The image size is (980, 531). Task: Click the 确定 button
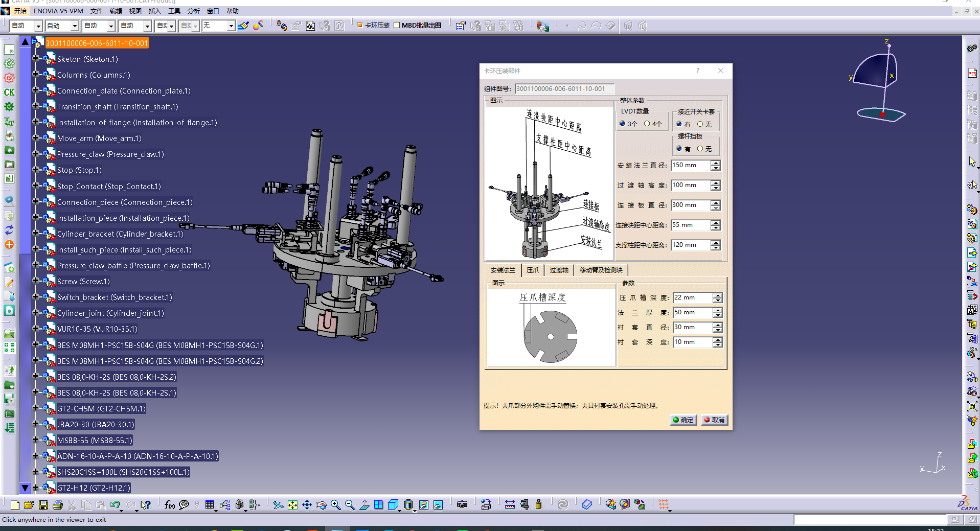click(x=683, y=420)
